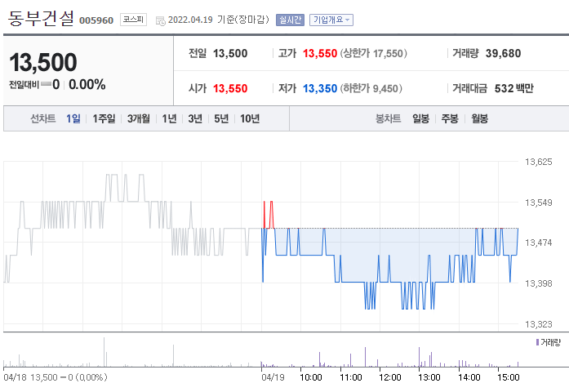Click the stock code 005960
The height and width of the screenshot is (392, 569).
tap(96, 20)
